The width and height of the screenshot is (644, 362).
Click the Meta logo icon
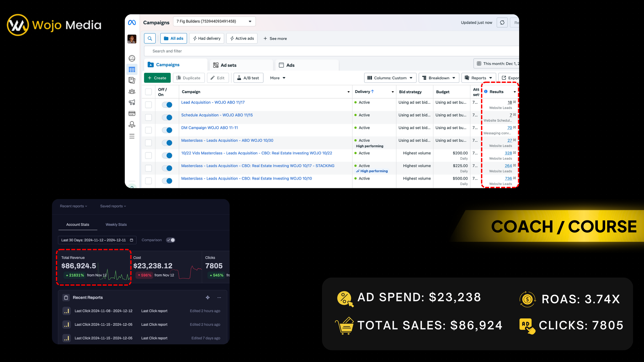pos(132,23)
